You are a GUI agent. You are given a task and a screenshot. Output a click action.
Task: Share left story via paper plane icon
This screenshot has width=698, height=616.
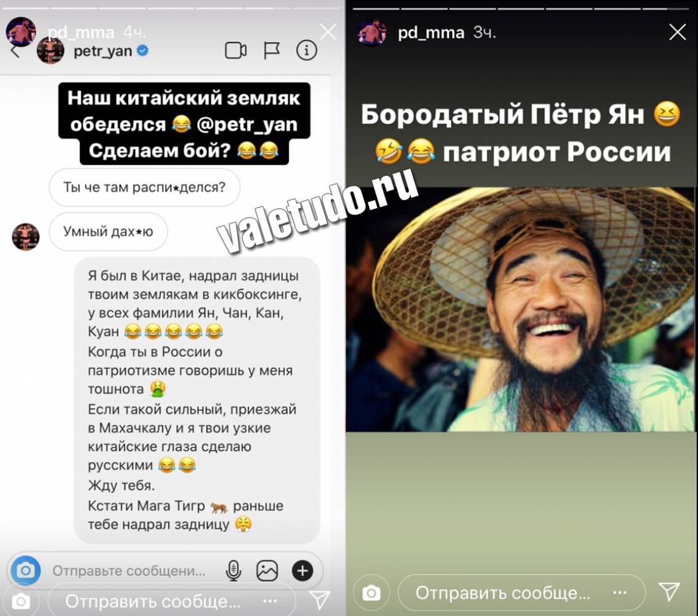pyautogui.click(x=319, y=601)
